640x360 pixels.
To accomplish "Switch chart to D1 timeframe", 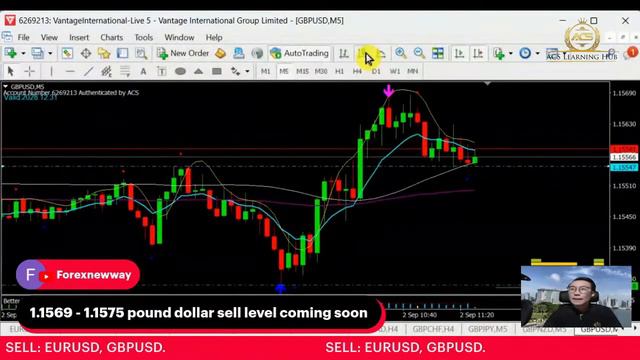I will [376, 71].
